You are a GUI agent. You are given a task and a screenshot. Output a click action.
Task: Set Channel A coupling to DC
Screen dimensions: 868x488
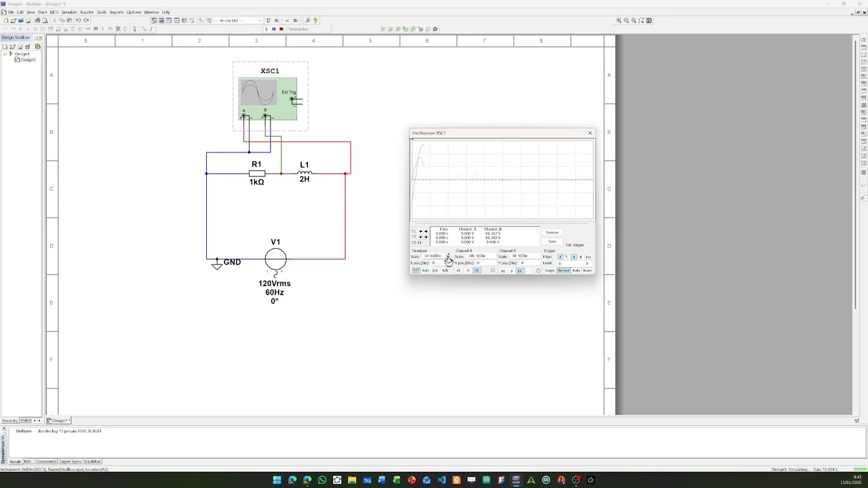pos(477,270)
